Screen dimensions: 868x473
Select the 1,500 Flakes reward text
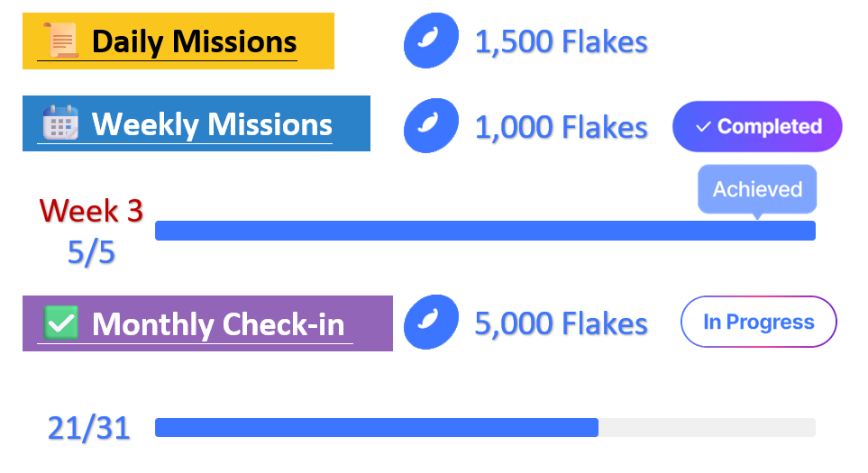[562, 42]
